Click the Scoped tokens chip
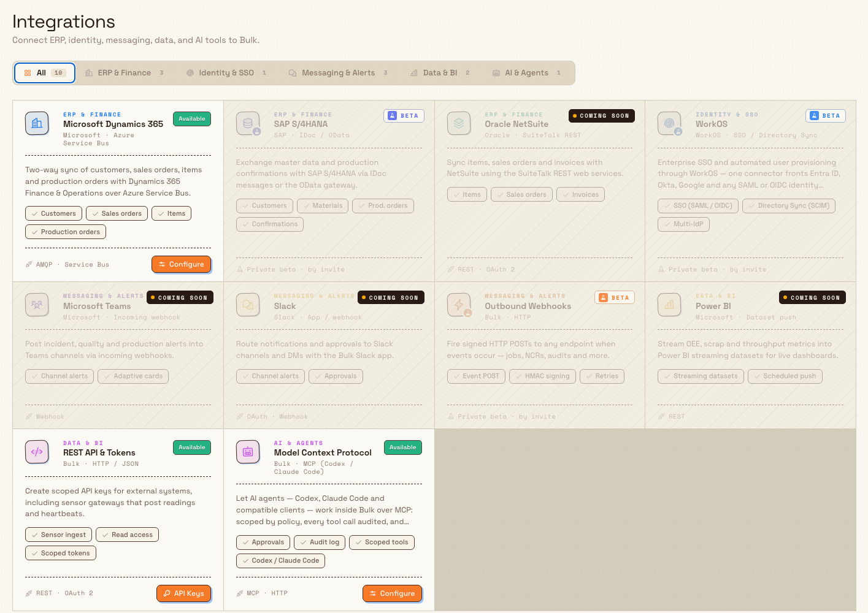 tap(61, 553)
